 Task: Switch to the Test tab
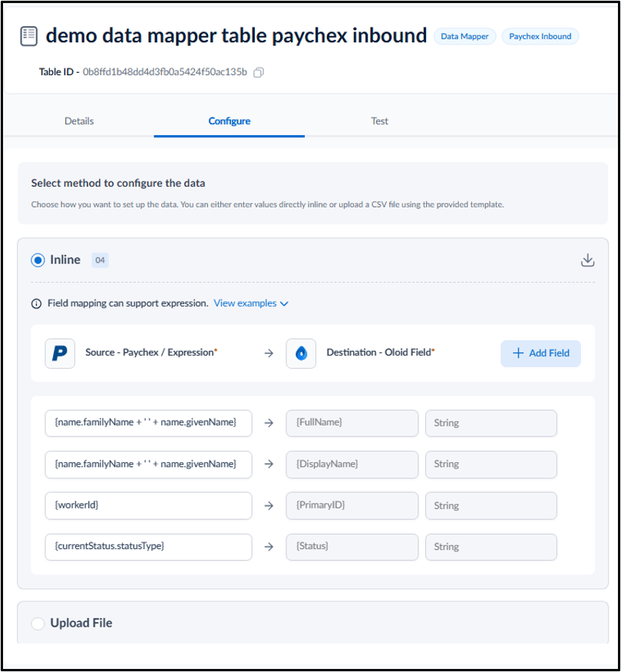click(379, 121)
